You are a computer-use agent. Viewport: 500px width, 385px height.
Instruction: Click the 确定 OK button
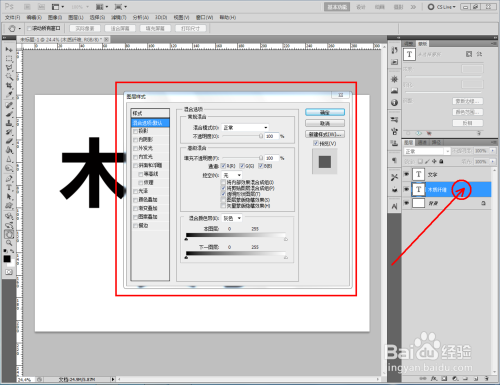(325, 112)
